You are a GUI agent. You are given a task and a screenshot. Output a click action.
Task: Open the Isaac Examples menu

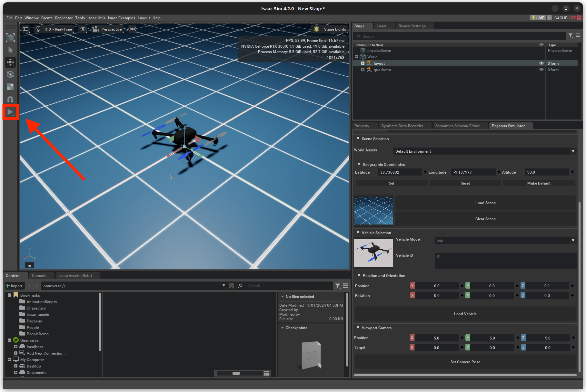121,18
